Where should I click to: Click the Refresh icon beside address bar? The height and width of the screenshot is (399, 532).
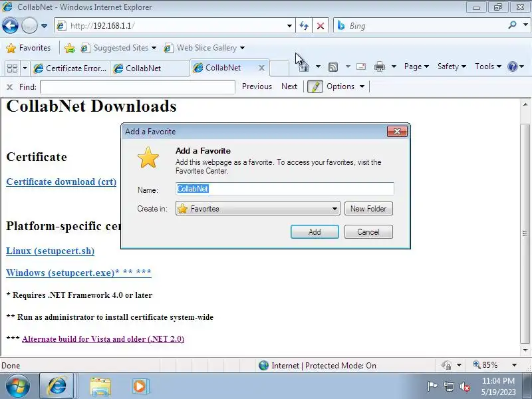(x=304, y=26)
